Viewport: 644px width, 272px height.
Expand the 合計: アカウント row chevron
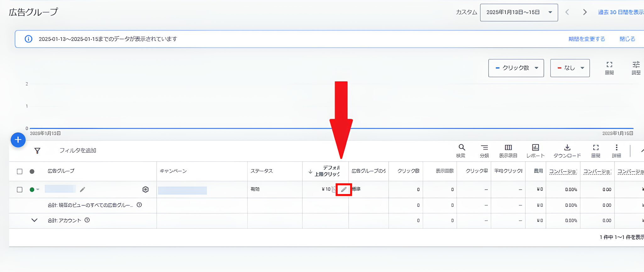point(34,220)
